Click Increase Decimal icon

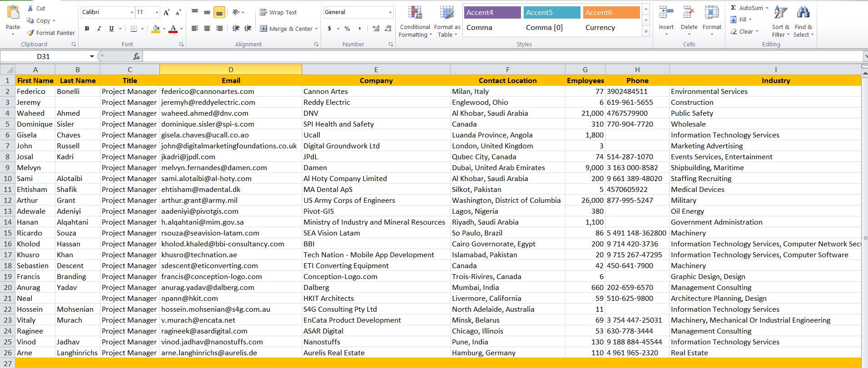tap(376, 29)
